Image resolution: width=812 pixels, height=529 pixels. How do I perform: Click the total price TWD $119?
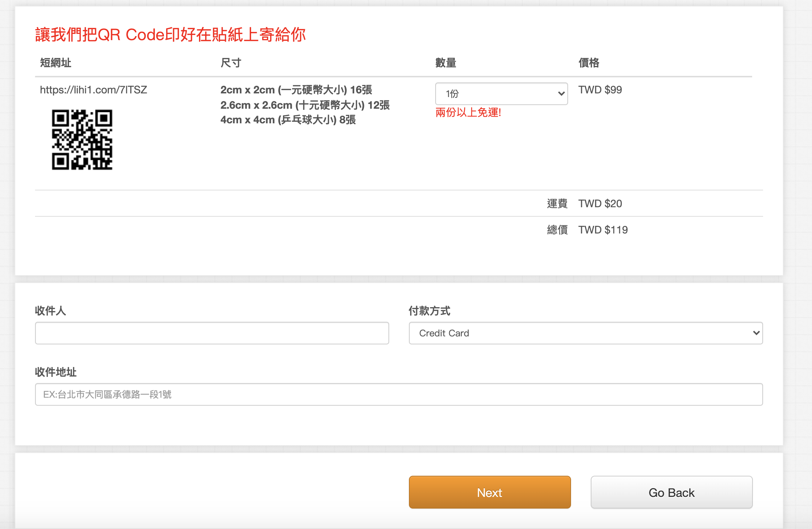[603, 230]
